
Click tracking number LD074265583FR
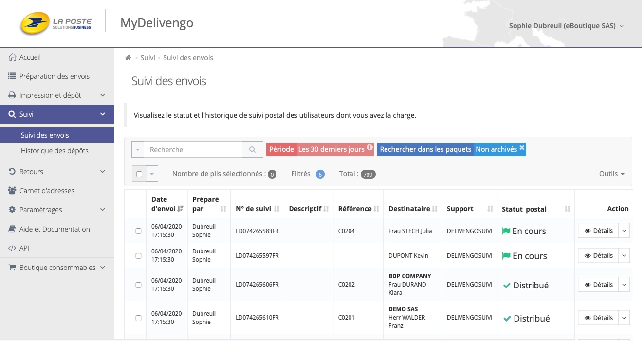tap(257, 231)
